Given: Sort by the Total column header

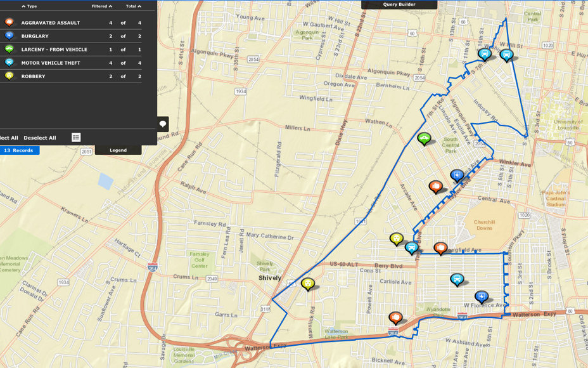Looking at the screenshot, I should coord(133,6).
